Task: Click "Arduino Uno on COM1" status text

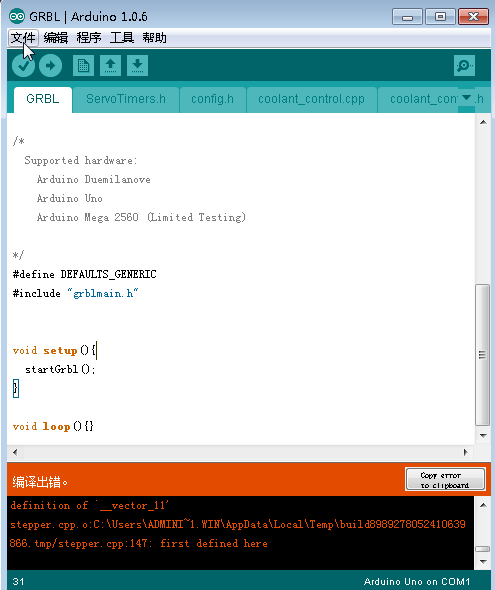Action: click(x=417, y=582)
